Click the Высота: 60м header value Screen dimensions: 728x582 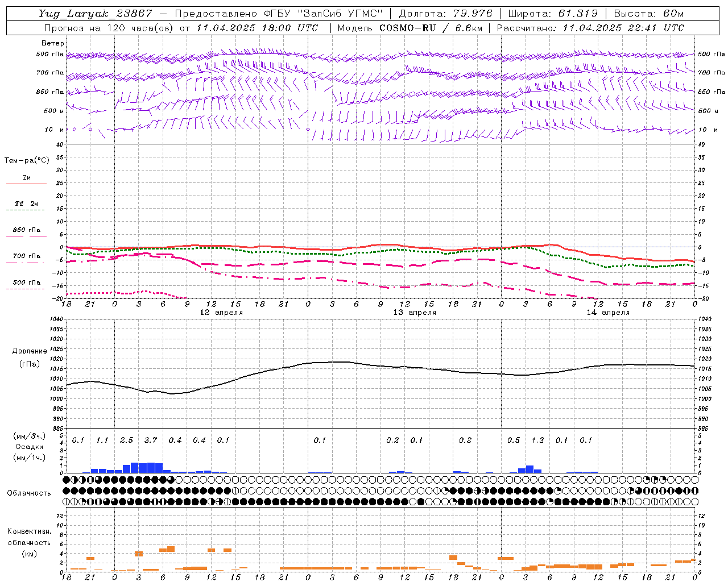(x=648, y=14)
